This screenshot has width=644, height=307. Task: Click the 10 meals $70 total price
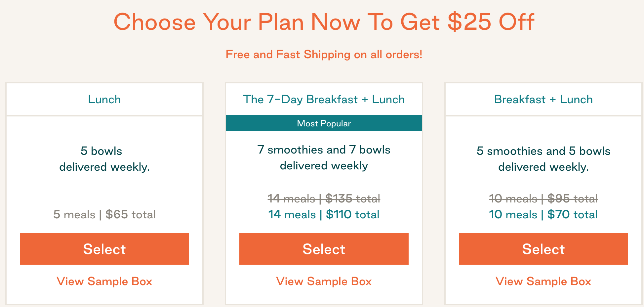coord(543,214)
